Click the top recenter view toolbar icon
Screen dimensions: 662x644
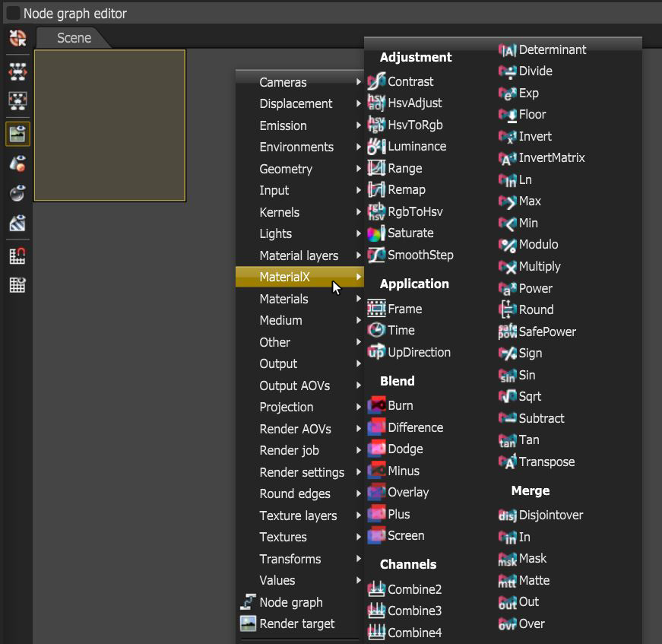[x=17, y=38]
